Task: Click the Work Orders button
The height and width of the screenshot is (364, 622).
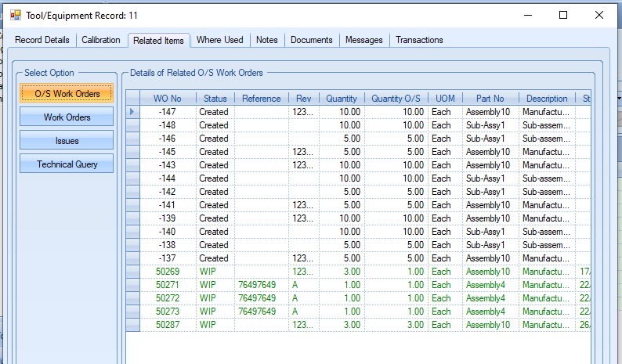Action: (x=67, y=117)
